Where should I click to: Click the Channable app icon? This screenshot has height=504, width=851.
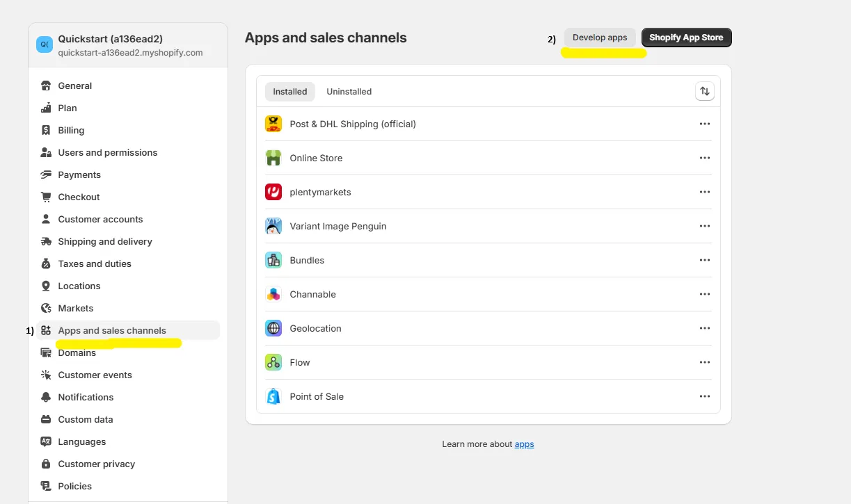pos(273,294)
